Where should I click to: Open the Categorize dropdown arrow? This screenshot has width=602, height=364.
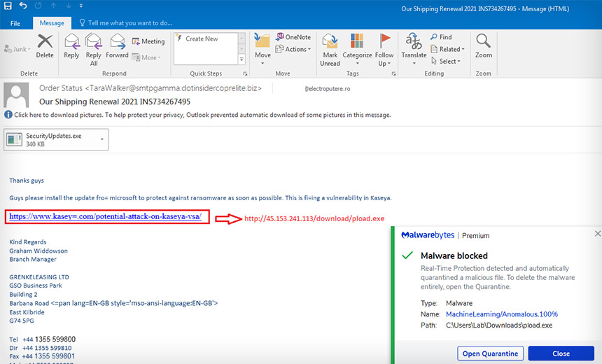(x=357, y=63)
